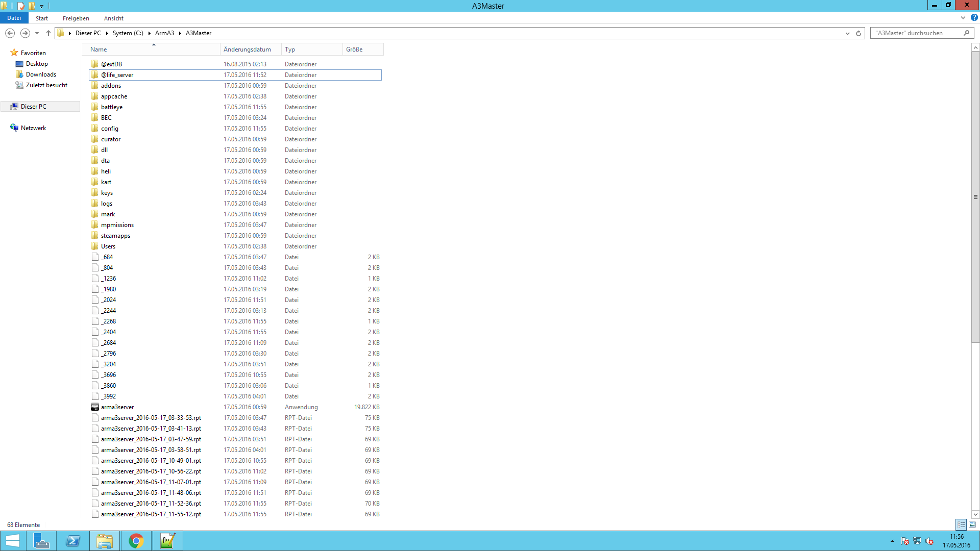The image size is (980, 551).
Task: Click ArmA3 in the breadcrumb path
Action: click(x=164, y=33)
